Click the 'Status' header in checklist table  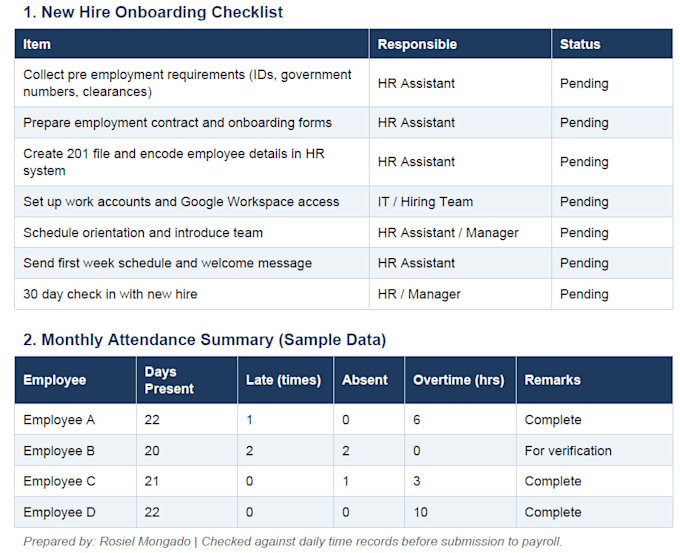(612, 44)
